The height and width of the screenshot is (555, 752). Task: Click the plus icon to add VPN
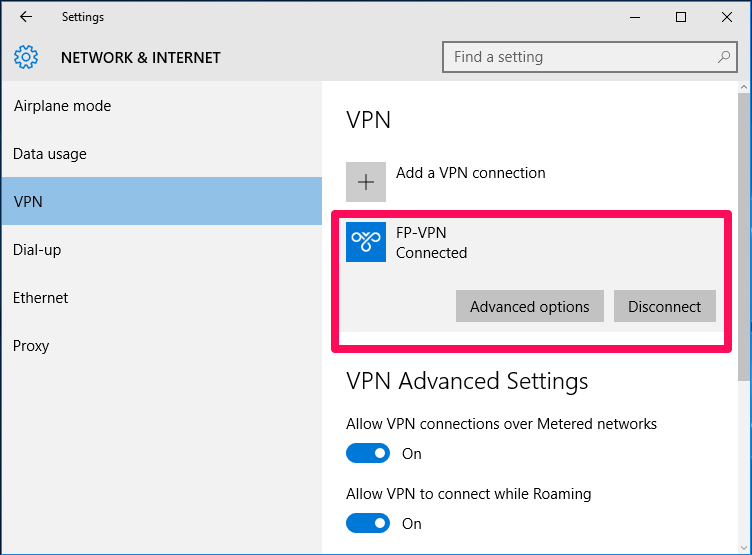[366, 182]
